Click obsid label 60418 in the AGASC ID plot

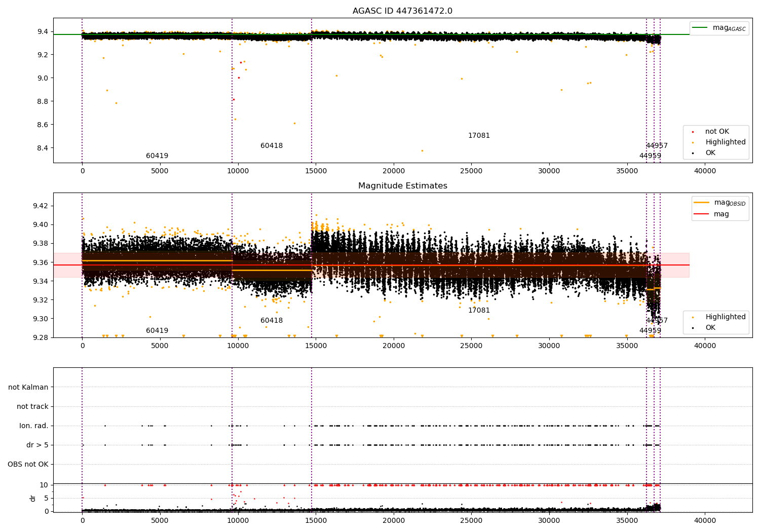tap(272, 146)
